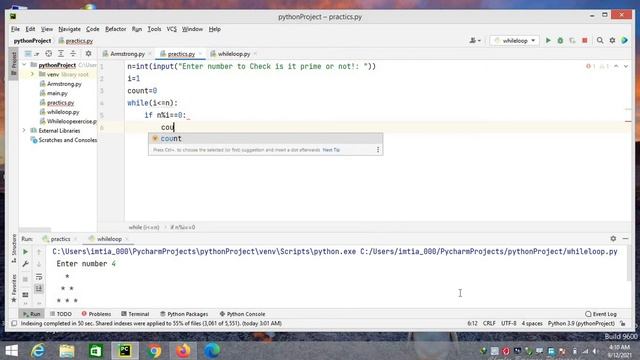This screenshot has width=640, height=360.
Task: Expand the venv folder
Action: click(32, 74)
